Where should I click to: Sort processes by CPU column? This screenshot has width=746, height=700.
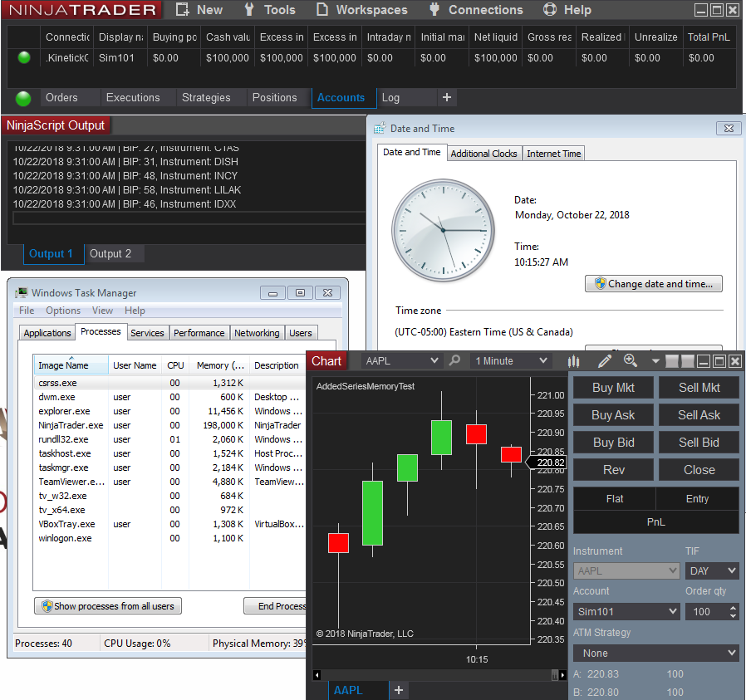tap(175, 365)
